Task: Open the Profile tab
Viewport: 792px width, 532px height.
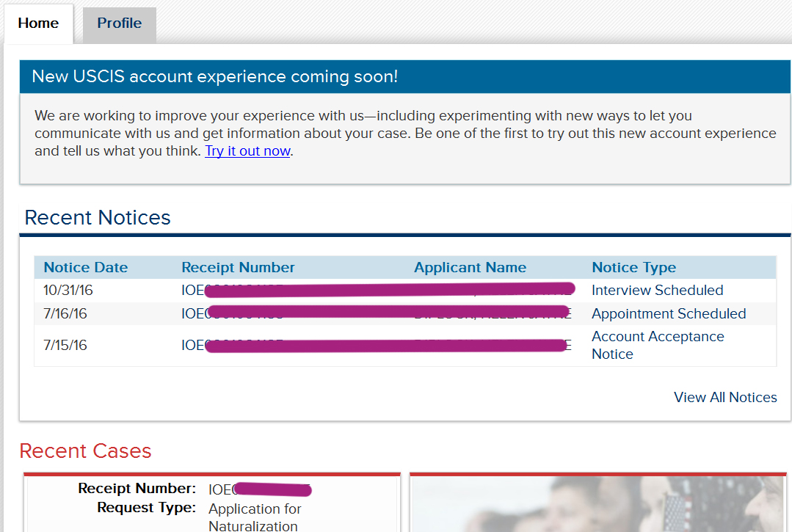Action: tap(119, 23)
